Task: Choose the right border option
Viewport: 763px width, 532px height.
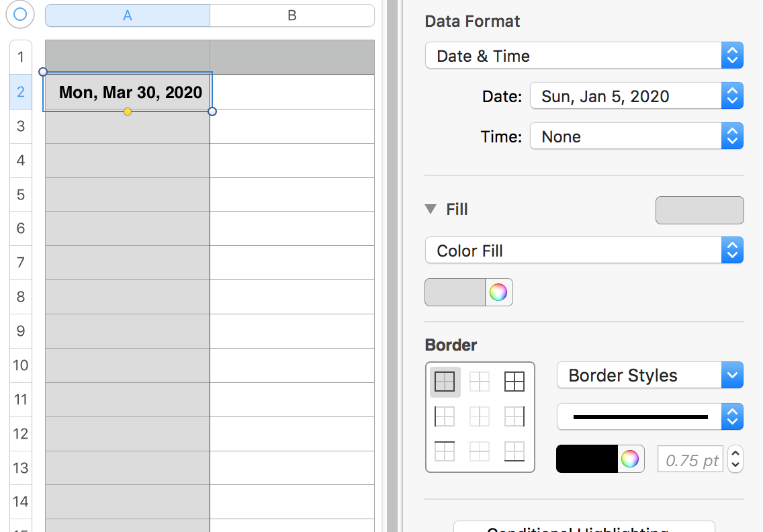Action: [x=514, y=416]
